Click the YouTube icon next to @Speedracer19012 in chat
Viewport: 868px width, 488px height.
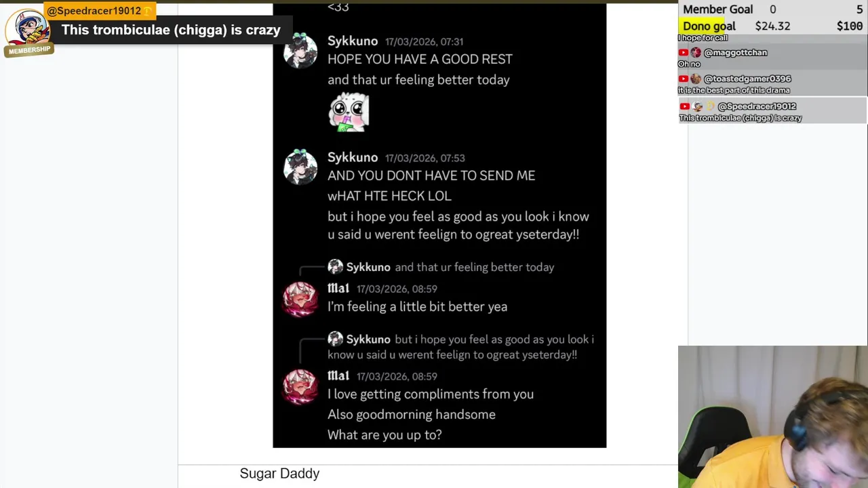pos(684,106)
